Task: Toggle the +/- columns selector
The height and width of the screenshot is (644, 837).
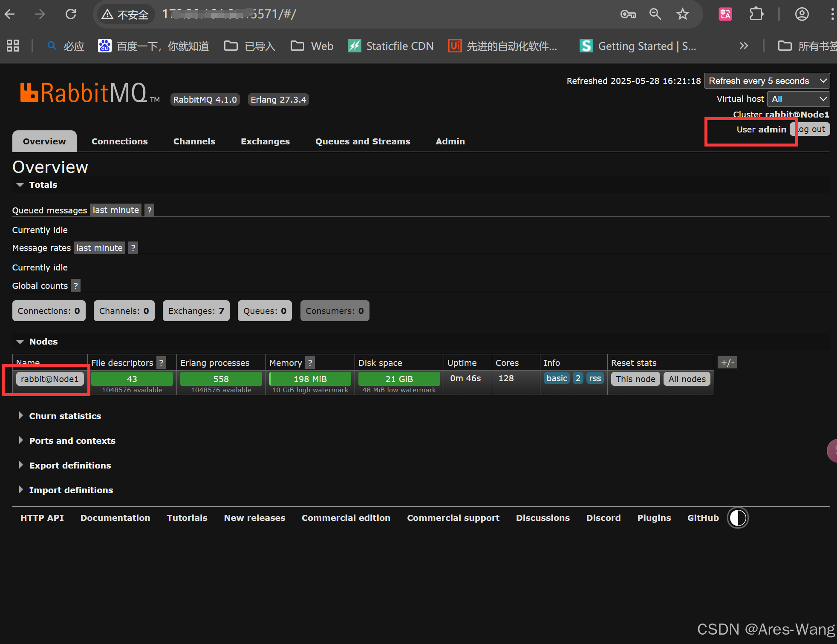Action: [727, 363]
